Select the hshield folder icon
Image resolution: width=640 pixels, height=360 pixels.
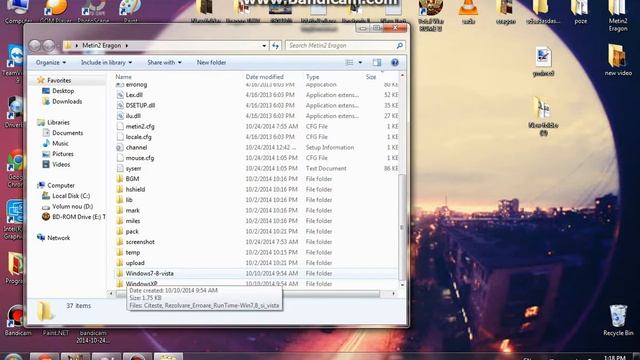[x=120, y=189]
